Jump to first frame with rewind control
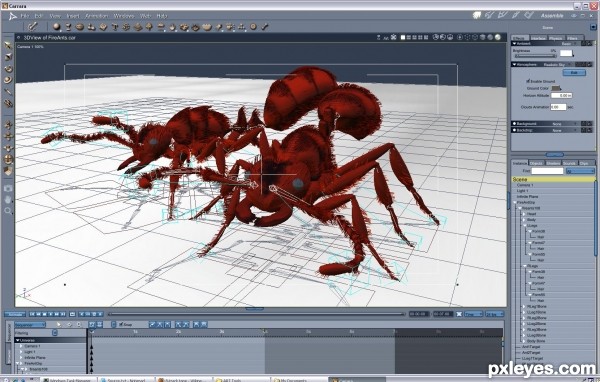 [33, 314]
